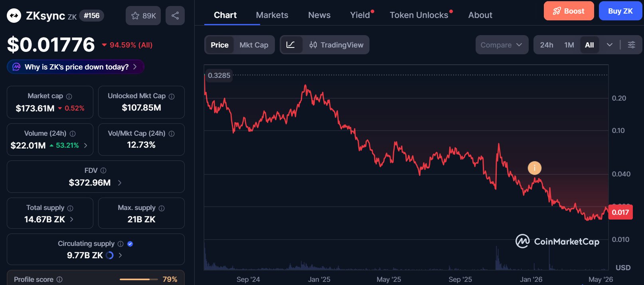
Task: Select the line chart icon
Action: [291, 45]
